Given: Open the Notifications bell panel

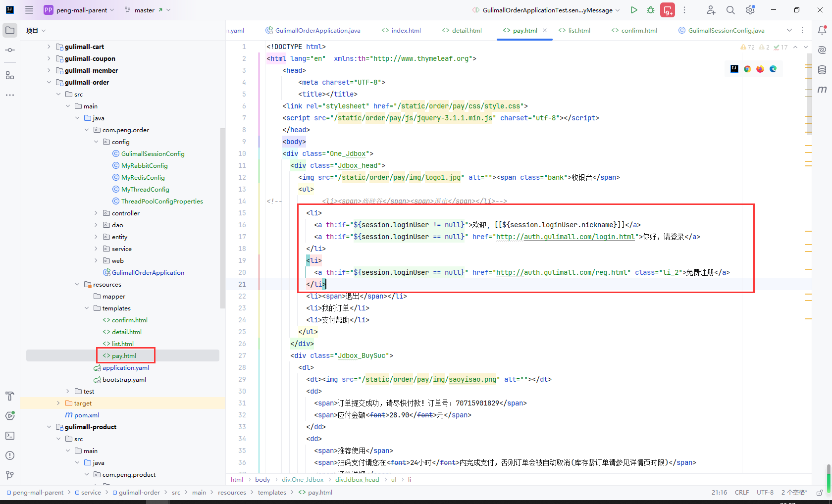Looking at the screenshot, I should pyautogui.click(x=822, y=30).
